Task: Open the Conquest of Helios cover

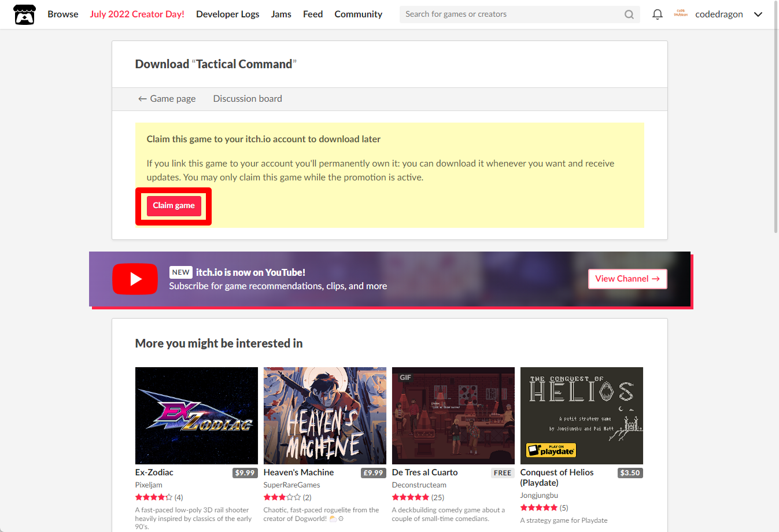Action: tap(582, 416)
